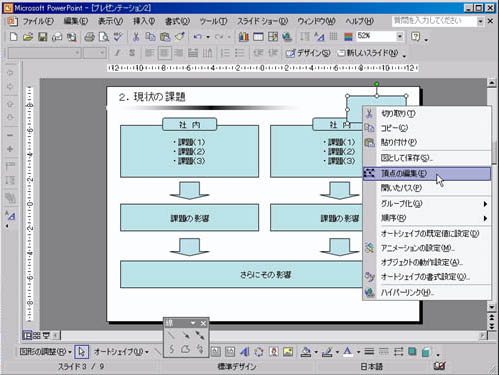Viewport: 499px width, 375px height.
Task: Open Print Preview from the toolbar
Action: (x=104, y=36)
